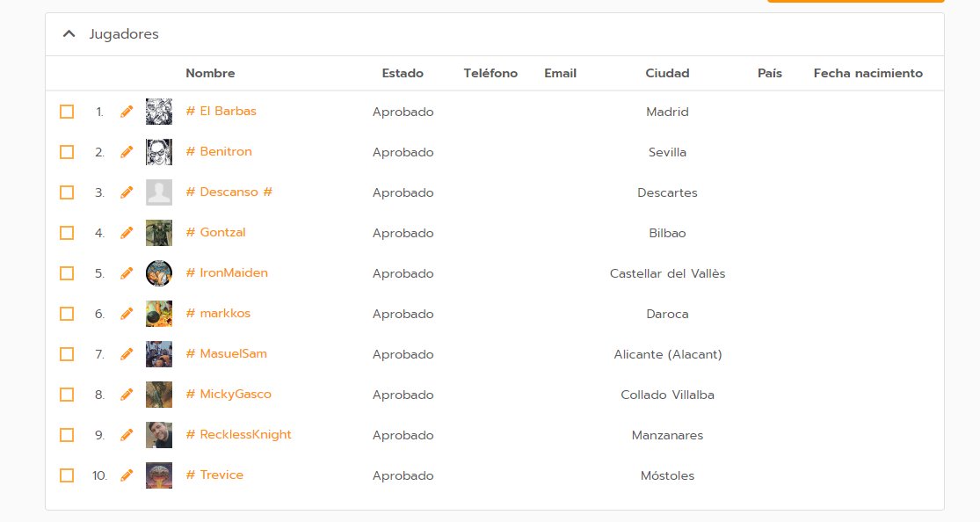Click city cell Descartes
This screenshot has width=980, height=522.
(x=667, y=192)
